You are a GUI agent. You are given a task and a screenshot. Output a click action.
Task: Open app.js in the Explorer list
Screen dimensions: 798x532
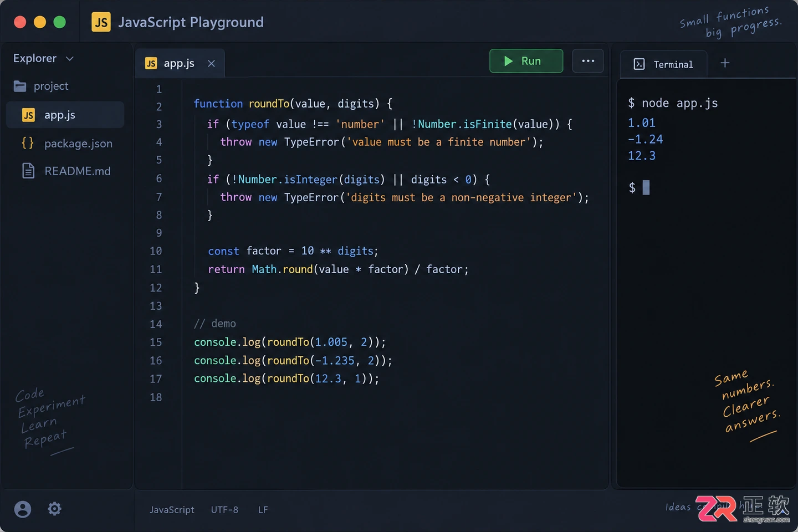[65, 115]
